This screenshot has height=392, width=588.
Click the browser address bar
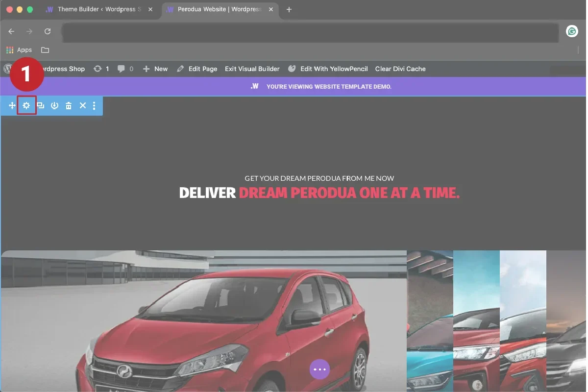click(309, 32)
